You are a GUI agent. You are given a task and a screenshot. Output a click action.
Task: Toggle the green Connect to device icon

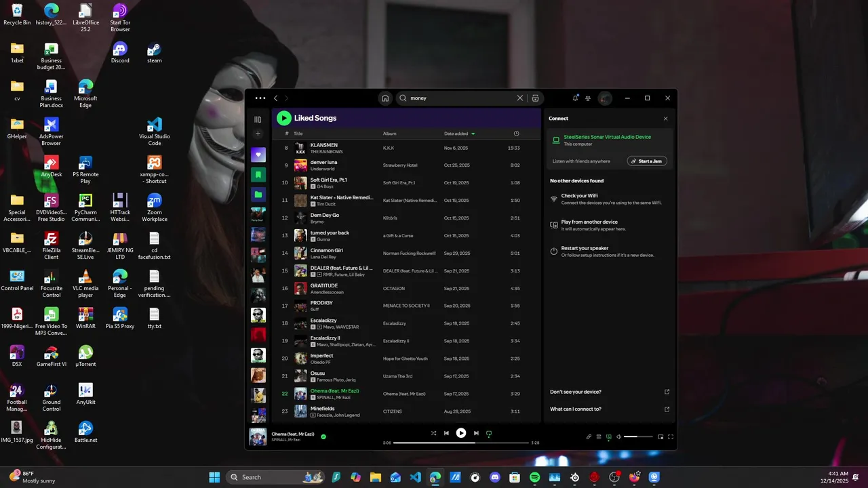point(609,436)
